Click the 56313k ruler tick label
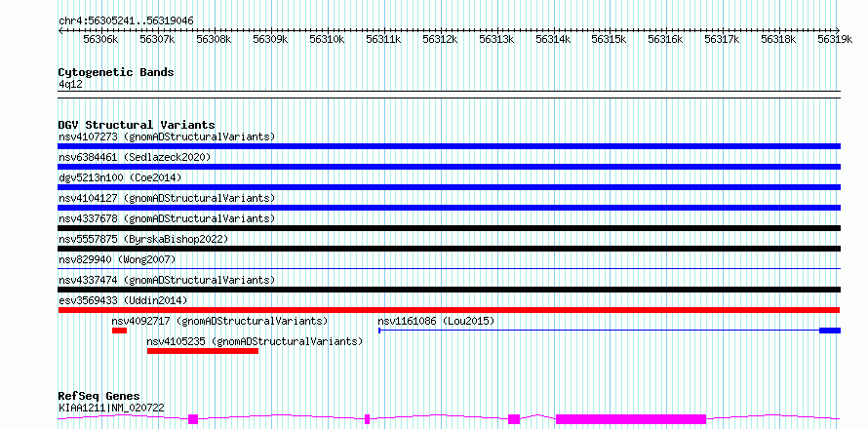 click(496, 39)
